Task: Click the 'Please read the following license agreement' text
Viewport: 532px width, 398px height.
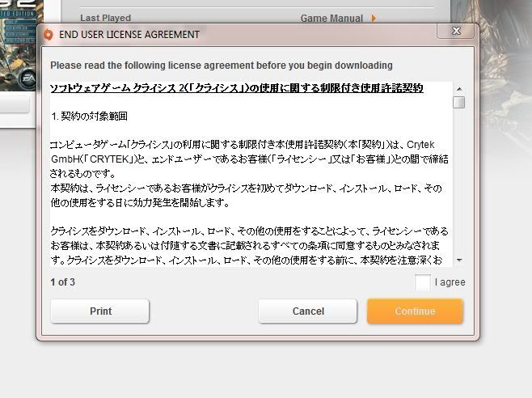Action: click(222, 66)
